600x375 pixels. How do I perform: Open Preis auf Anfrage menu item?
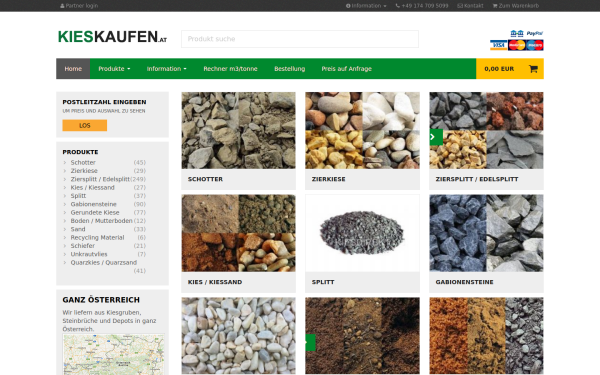(347, 69)
